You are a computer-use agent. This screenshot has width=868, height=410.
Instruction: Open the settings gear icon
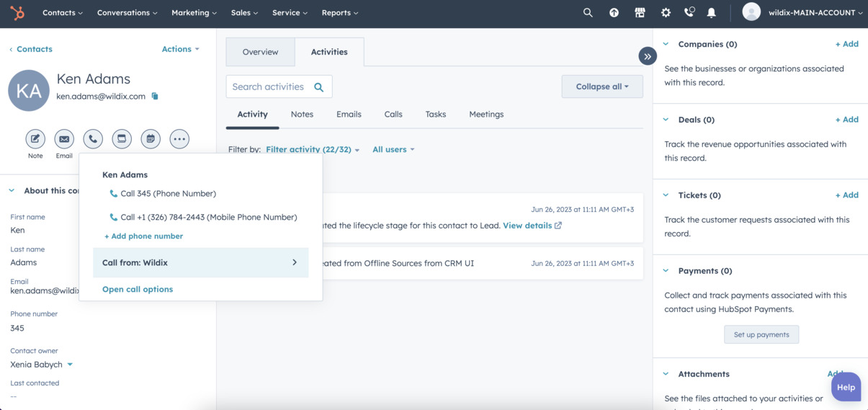coord(666,13)
